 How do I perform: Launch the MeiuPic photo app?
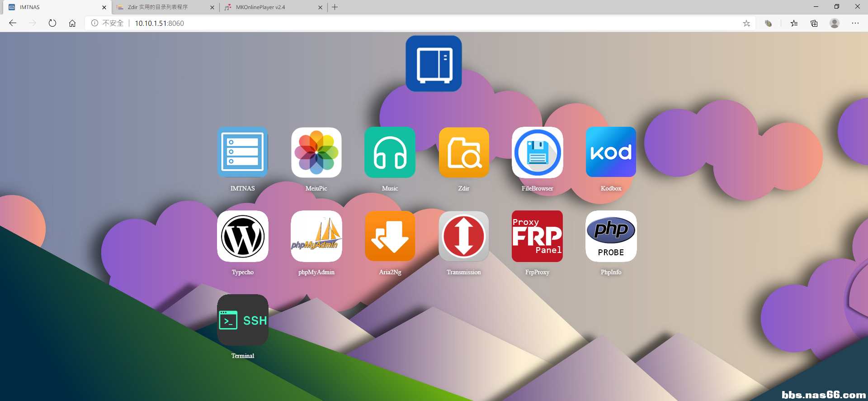point(316,153)
